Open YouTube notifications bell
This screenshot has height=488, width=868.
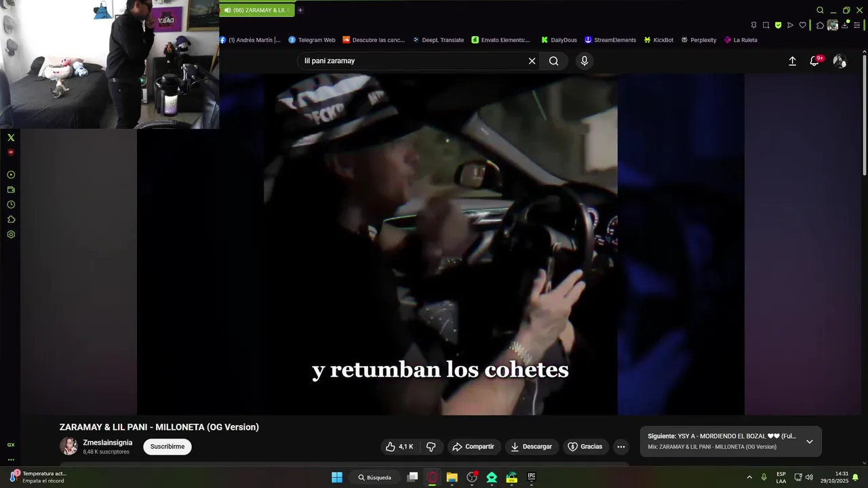pos(816,60)
